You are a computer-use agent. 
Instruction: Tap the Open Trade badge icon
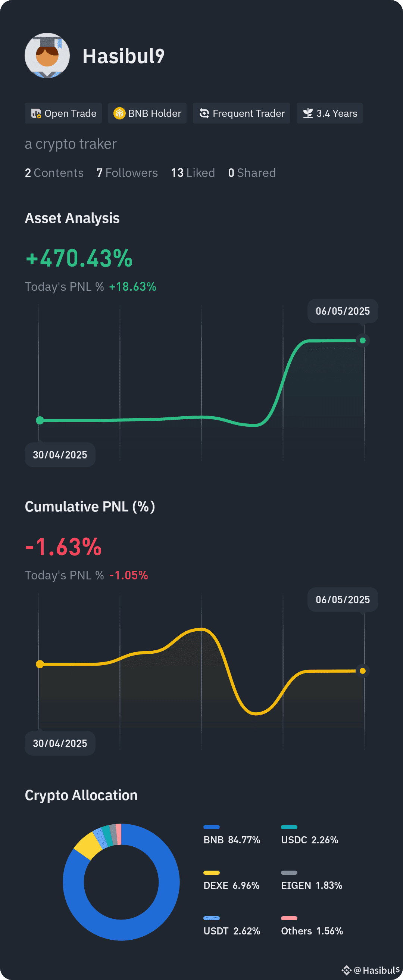(36, 113)
